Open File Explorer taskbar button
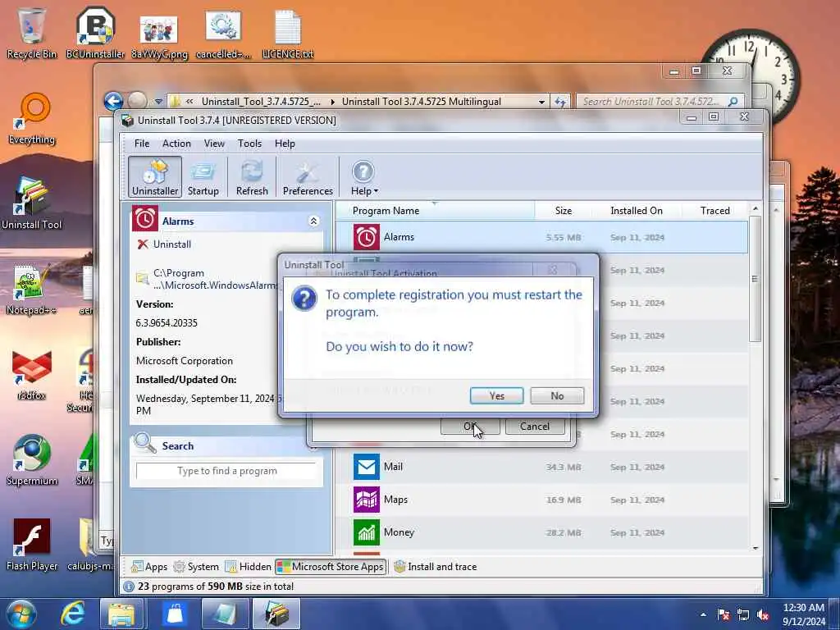Viewport: 840px width, 630px height. point(121,614)
